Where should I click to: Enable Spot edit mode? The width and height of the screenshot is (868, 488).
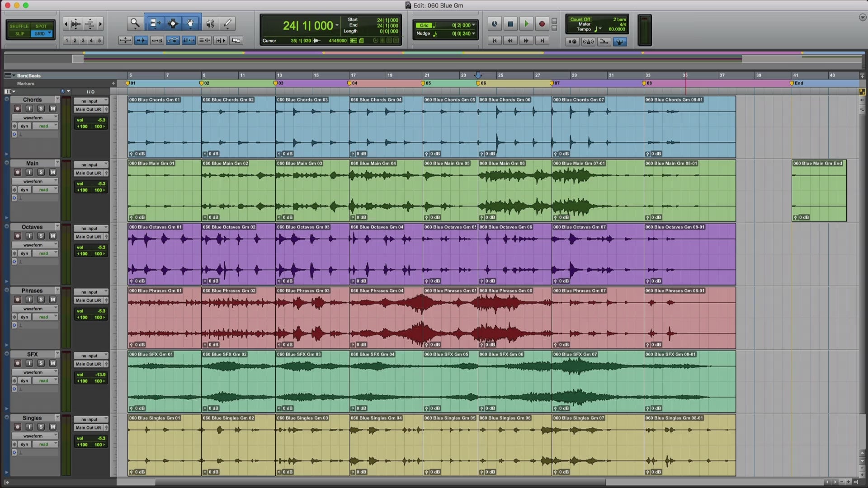41,26
